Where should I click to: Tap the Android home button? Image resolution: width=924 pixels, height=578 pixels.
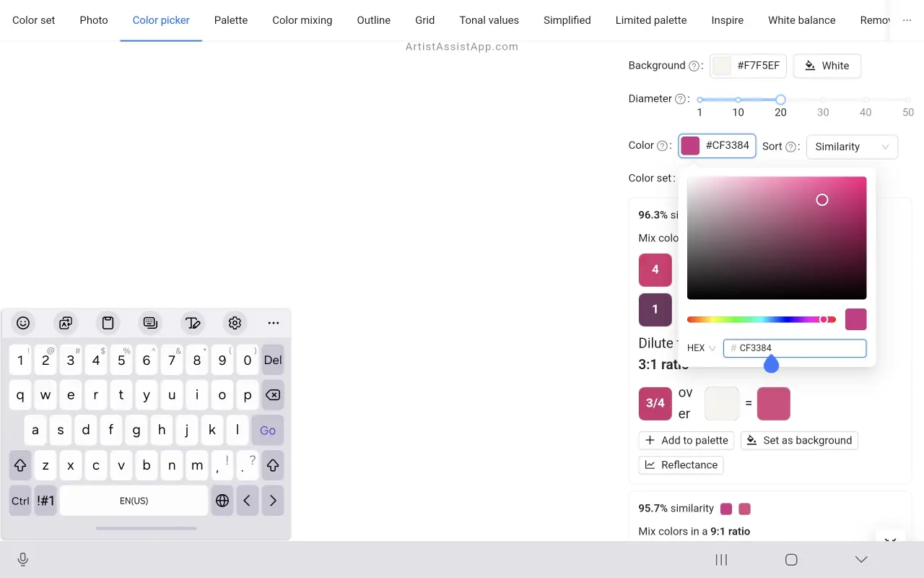791,559
